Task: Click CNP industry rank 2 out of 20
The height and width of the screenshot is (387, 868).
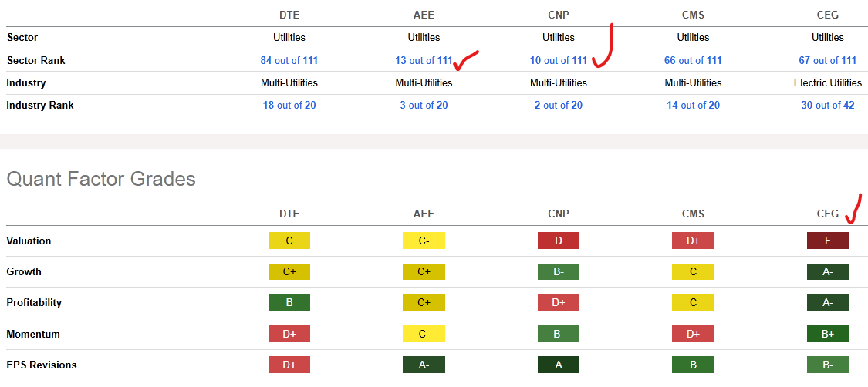Action: [558, 105]
